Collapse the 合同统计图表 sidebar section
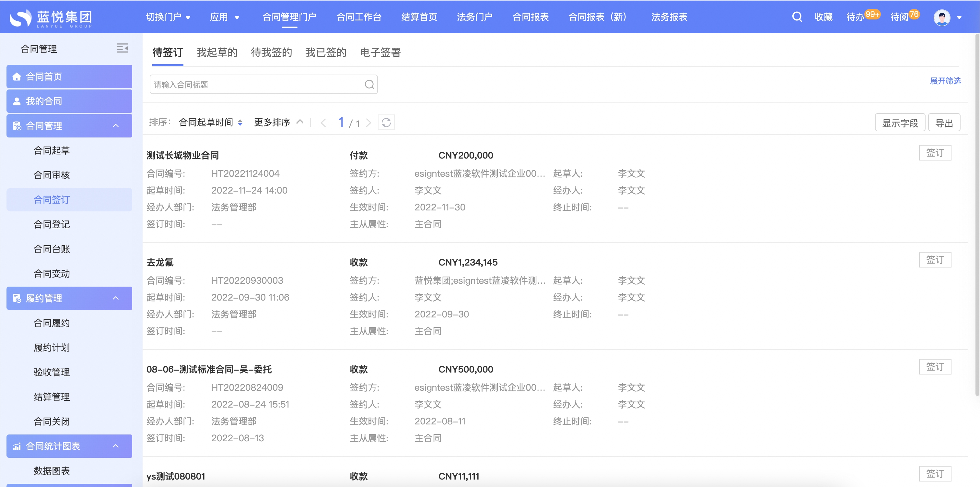 pyautogui.click(x=116, y=446)
